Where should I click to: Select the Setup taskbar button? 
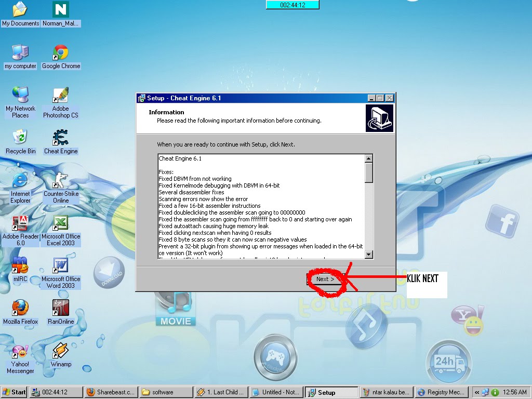point(331,392)
